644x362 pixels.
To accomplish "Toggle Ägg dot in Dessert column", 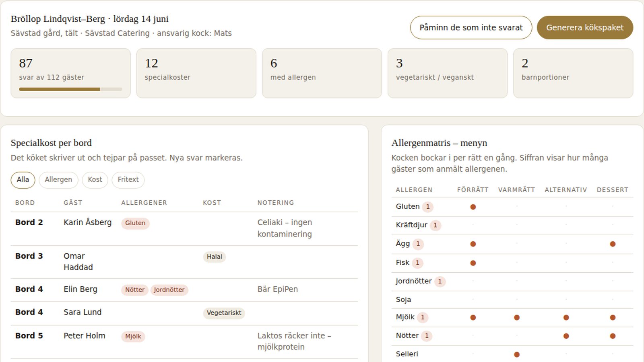I will point(613,244).
